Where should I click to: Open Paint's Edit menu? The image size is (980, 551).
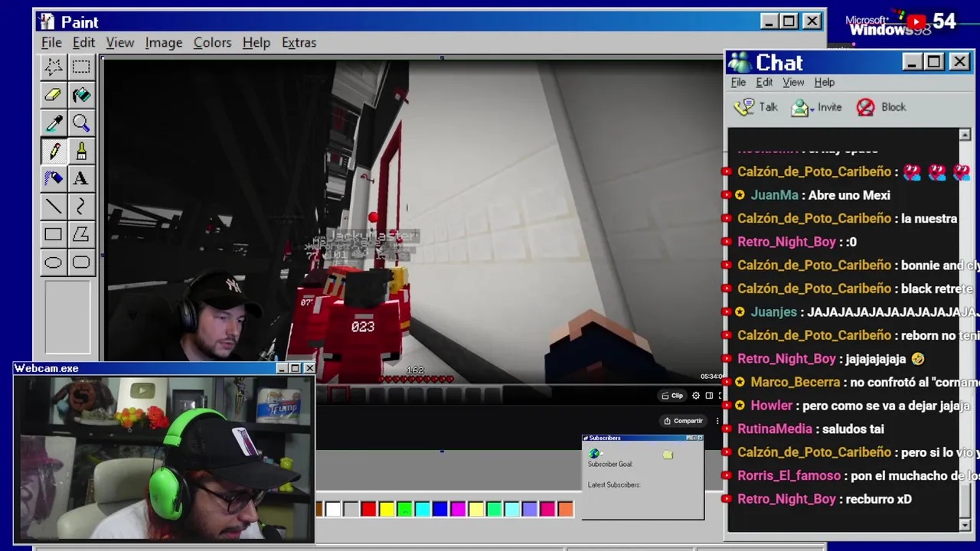(83, 43)
